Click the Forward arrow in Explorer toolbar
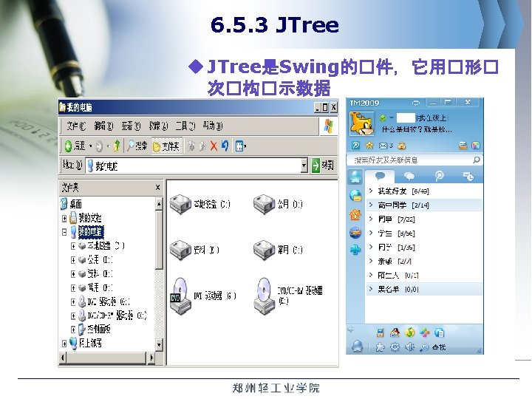 (x=99, y=146)
